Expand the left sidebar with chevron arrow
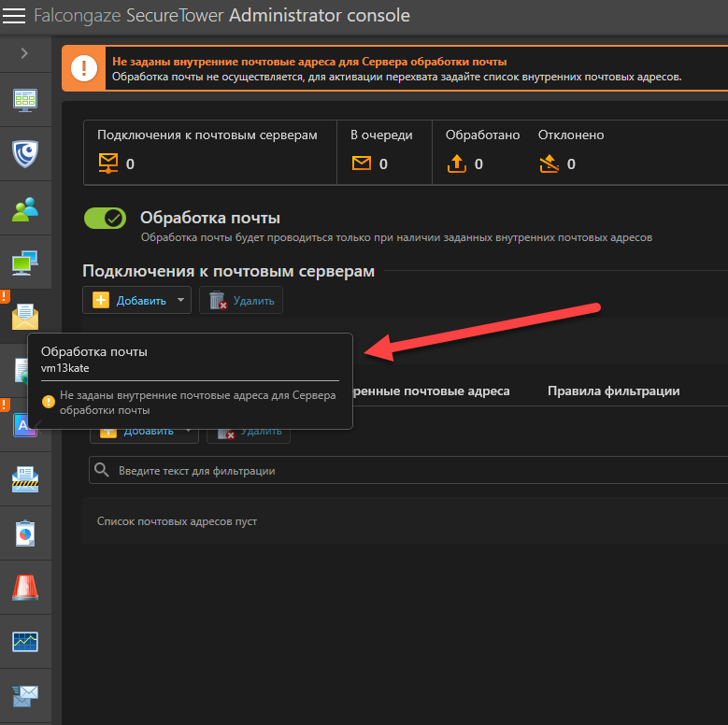 pos(24,54)
